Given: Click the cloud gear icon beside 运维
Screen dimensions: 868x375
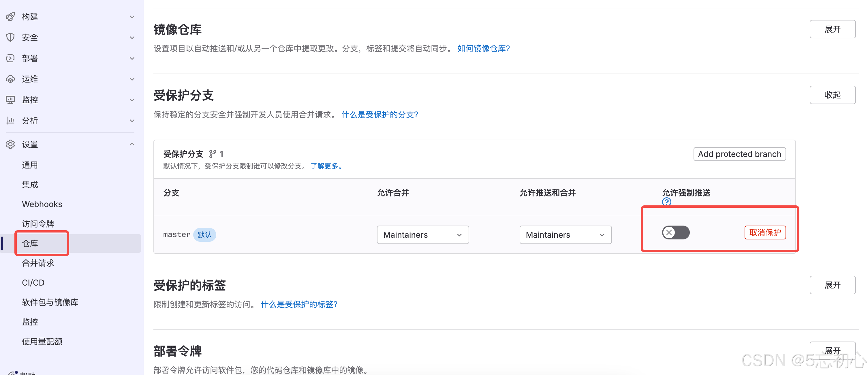Looking at the screenshot, I should point(10,79).
